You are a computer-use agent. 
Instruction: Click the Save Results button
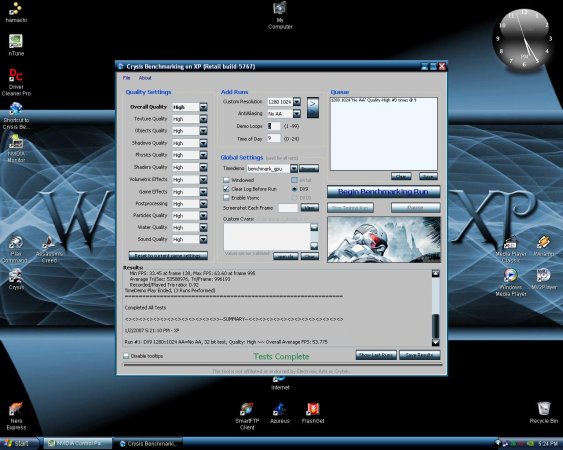coord(419,355)
